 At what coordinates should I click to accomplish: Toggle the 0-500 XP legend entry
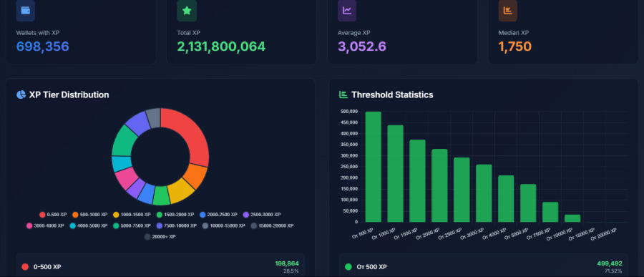pos(52,215)
